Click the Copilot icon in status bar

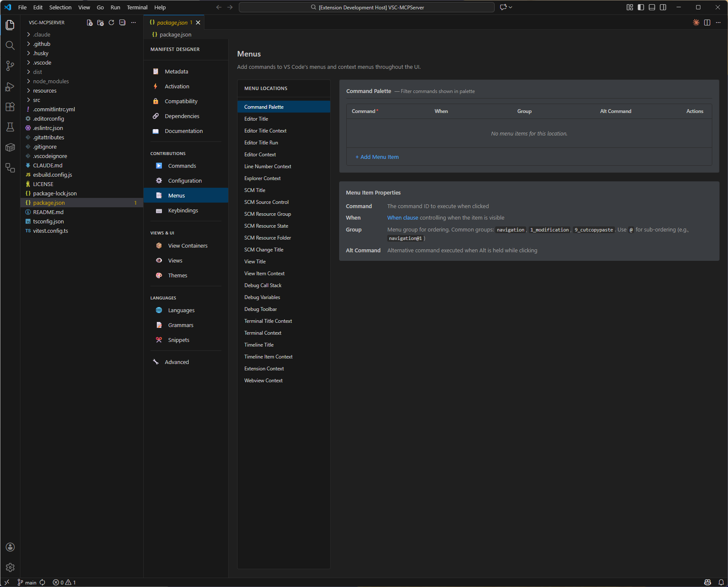pos(708,582)
